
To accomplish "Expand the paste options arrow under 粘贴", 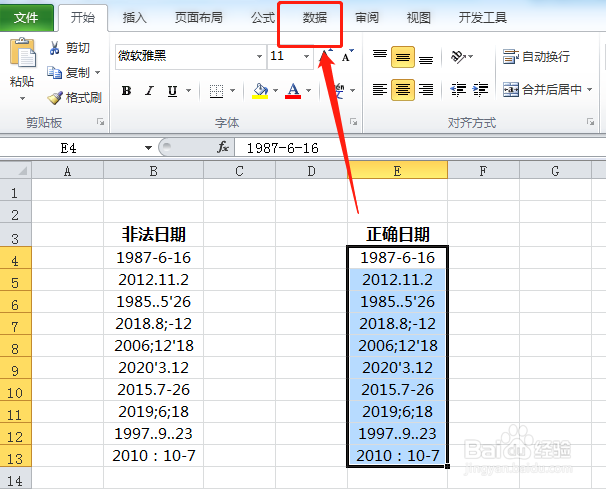I will tap(22, 99).
